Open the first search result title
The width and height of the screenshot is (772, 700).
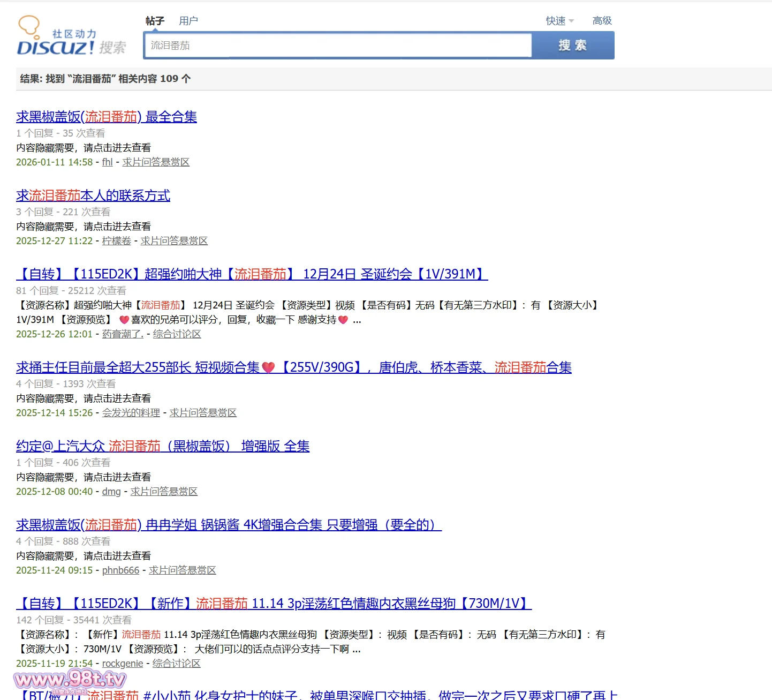[107, 117]
